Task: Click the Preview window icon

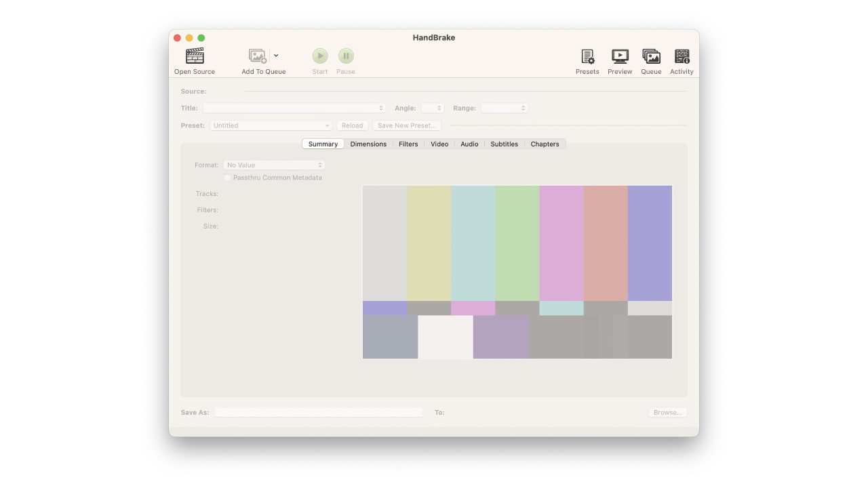Action: pos(619,56)
